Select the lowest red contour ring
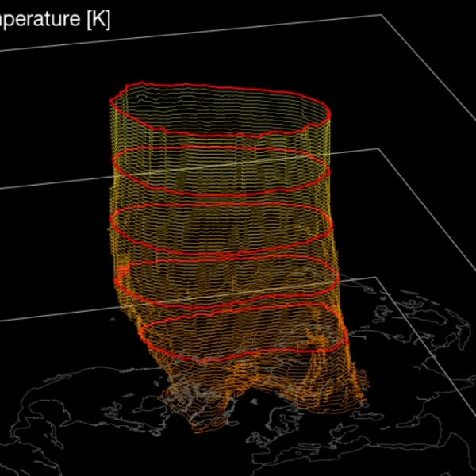The width and height of the screenshot is (476, 476). click(x=244, y=332)
